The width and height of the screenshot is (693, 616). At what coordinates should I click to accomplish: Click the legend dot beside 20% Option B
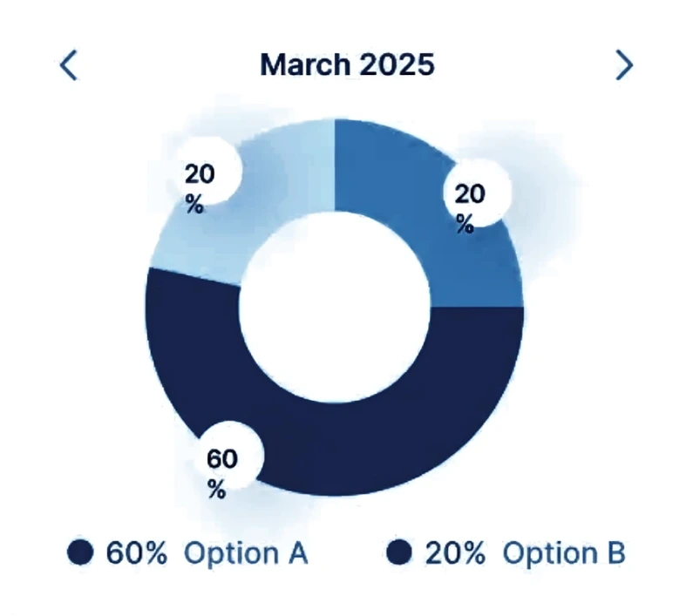(399, 552)
